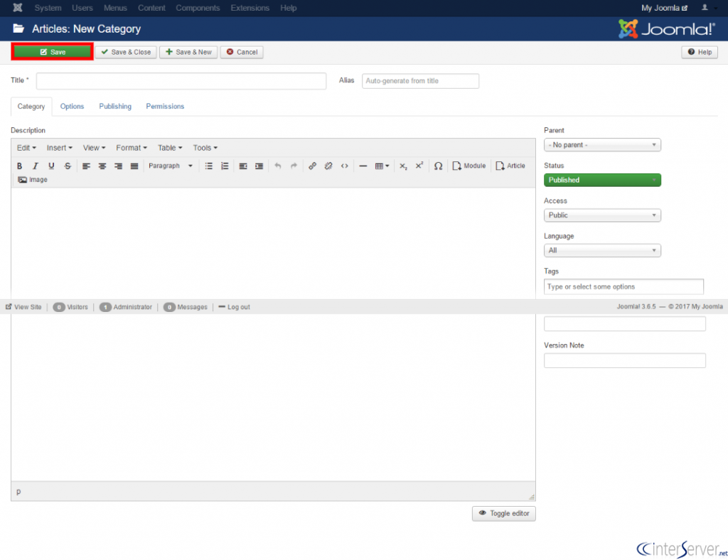This screenshot has height=560, width=728.
Task: Click the insert link icon
Action: [x=313, y=166]
